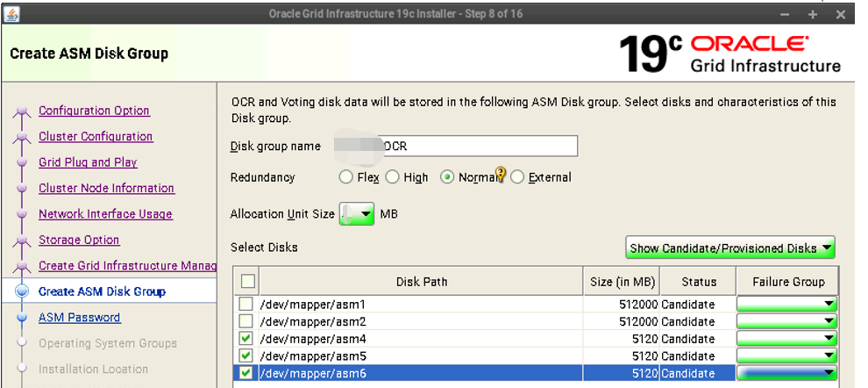
Task: Select the /dev/mapper/asm6 disk path cell
Action: tap(421, 373)
